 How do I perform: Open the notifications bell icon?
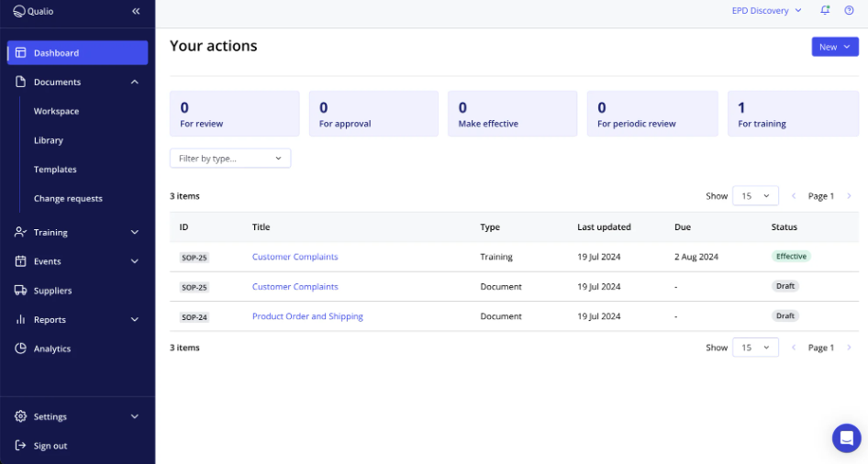point(825,11)
